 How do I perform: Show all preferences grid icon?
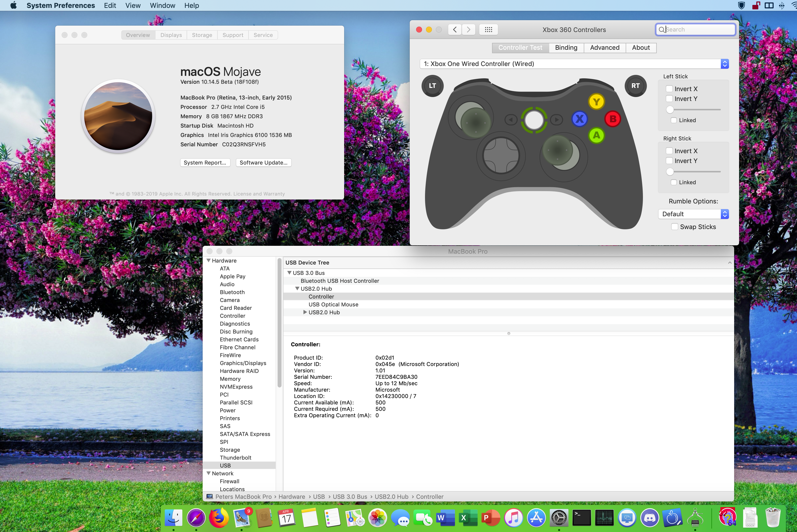tap(488, 30)
